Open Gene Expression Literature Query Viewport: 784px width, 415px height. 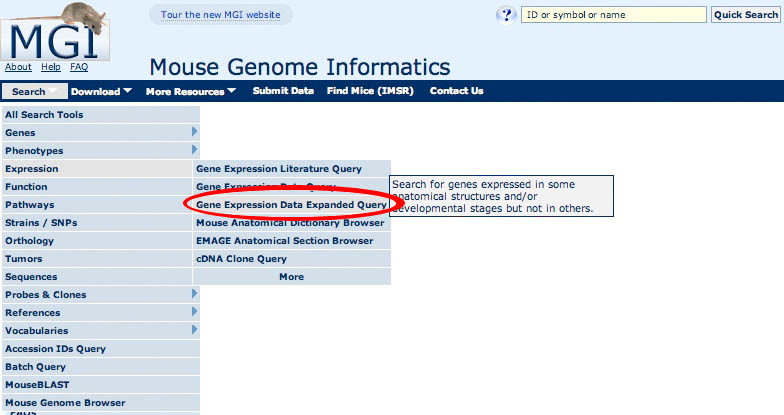(x=292, y=168)
